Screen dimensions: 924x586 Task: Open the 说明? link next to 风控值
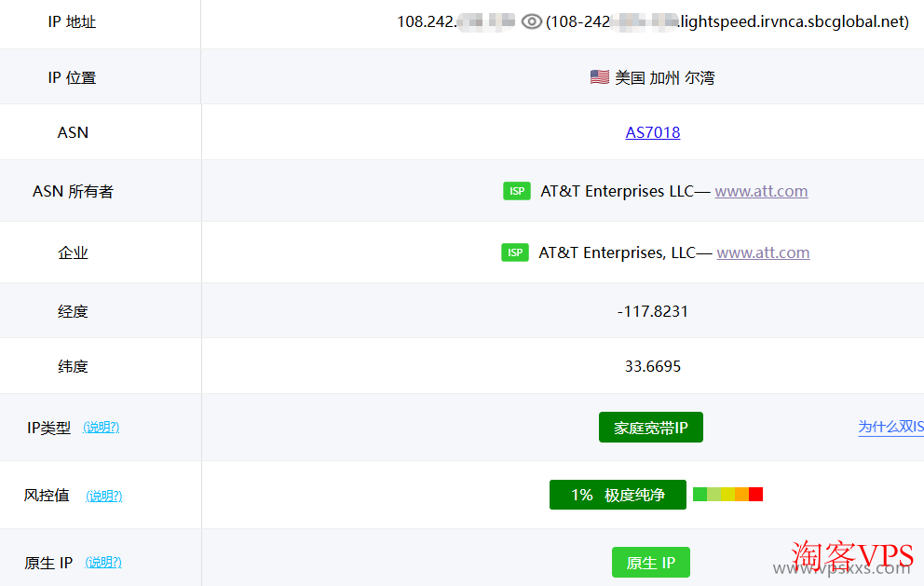103,496
